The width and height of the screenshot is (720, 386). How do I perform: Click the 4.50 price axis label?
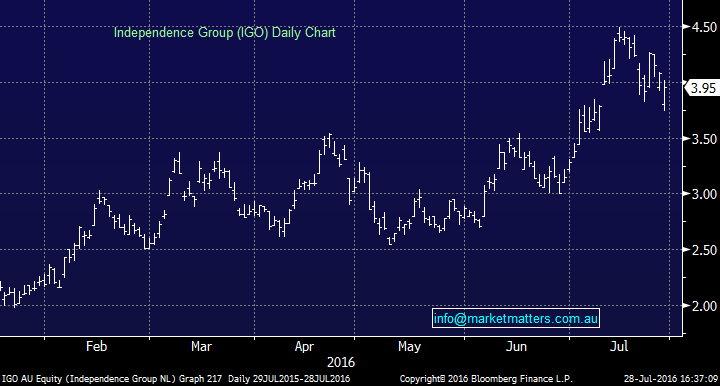[x=704, y=27]
